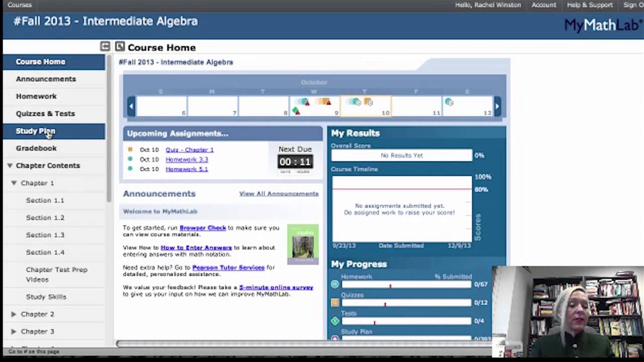Click the Tests progress icon
Screen dimensions: 644x362
(335, 321)
